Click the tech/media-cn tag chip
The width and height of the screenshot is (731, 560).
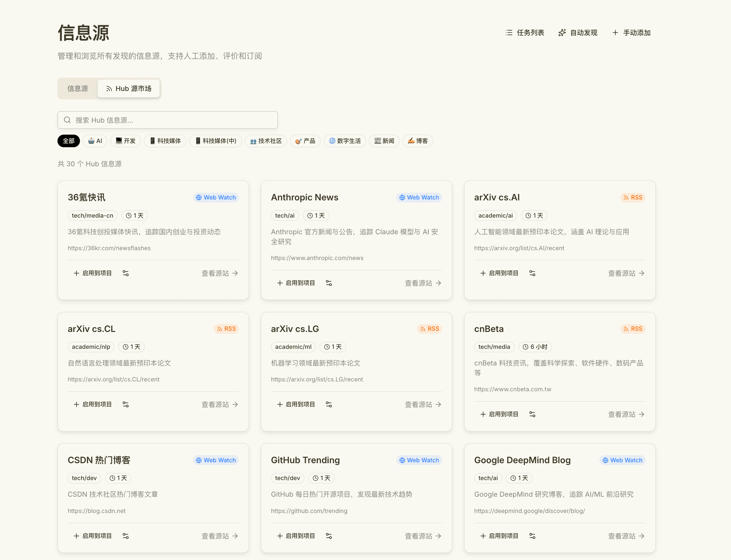coord(93,216)
